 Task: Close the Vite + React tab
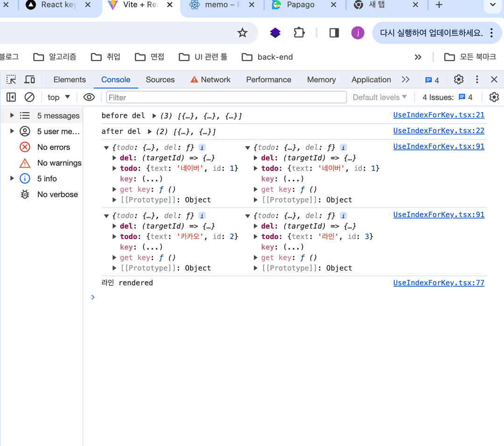coord(170,5)
